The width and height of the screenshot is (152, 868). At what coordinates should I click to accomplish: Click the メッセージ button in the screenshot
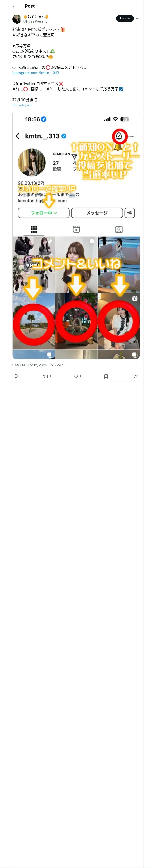point(97,213)
